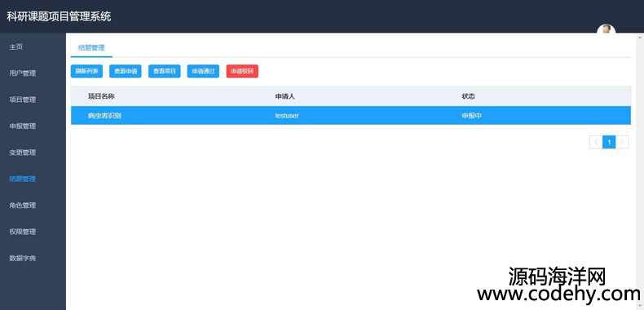Click the 刷新列表 refresh list button
The image size is (644, 310).
click(86, 71)
